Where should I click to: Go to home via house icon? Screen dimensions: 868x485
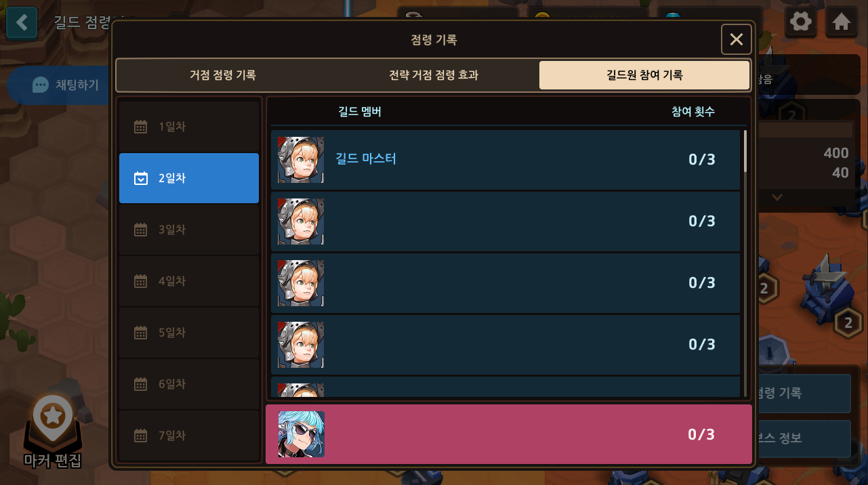842,22
